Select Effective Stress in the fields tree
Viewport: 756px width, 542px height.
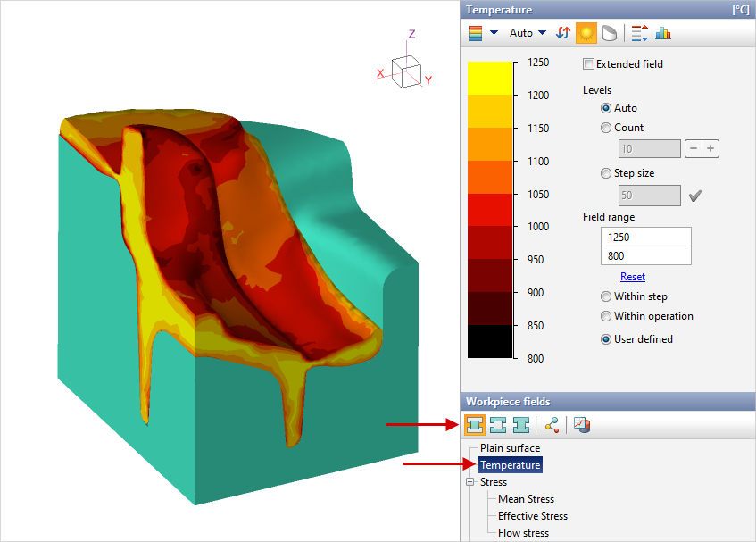click(532, 516)
